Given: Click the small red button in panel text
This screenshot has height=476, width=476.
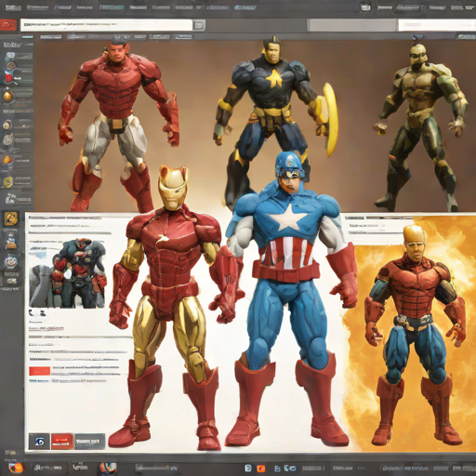Looking at the screenshot, I should click(40, 371).
